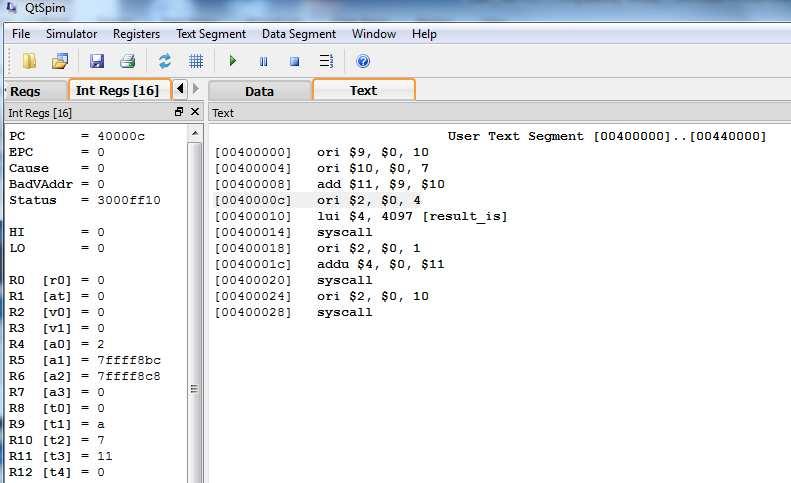The height and width of the screenshot is (483, 791).
Task: Switch to the Data tab
Action: 259,91
